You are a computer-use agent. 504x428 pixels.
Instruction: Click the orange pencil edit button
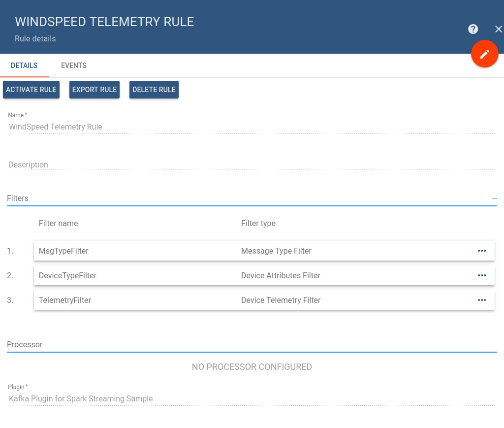click(485, 54)
